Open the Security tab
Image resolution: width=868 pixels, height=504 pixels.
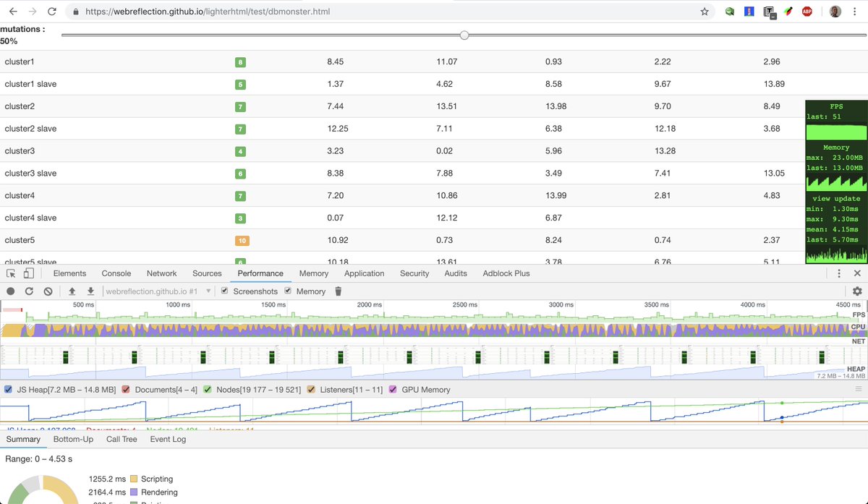(x=414, y=273)
